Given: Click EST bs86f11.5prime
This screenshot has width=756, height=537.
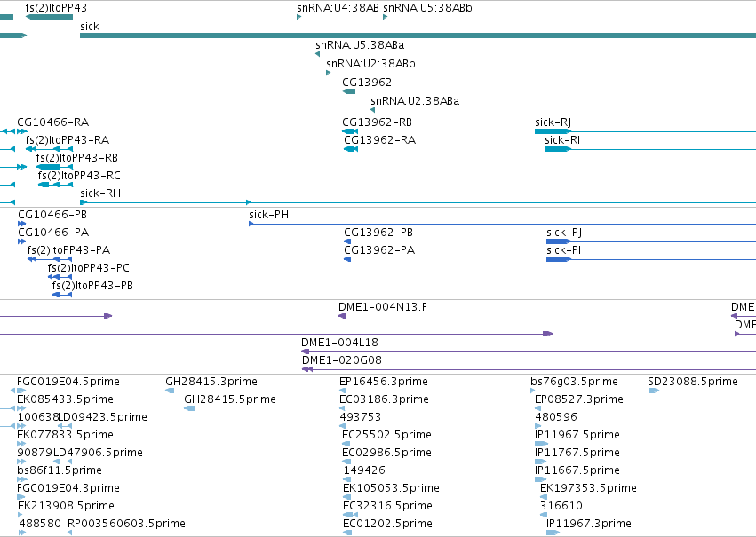Looking at the screenshot, I should click(x=60, y=470).
